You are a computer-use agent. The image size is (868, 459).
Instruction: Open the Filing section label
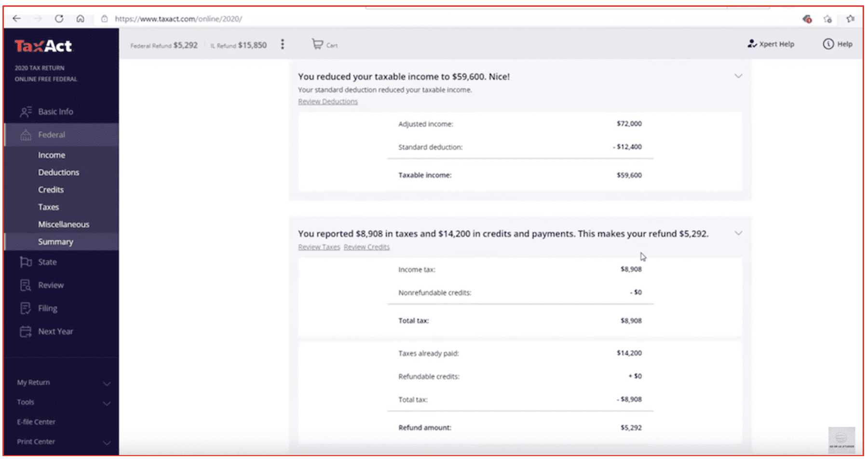point(48,309)
